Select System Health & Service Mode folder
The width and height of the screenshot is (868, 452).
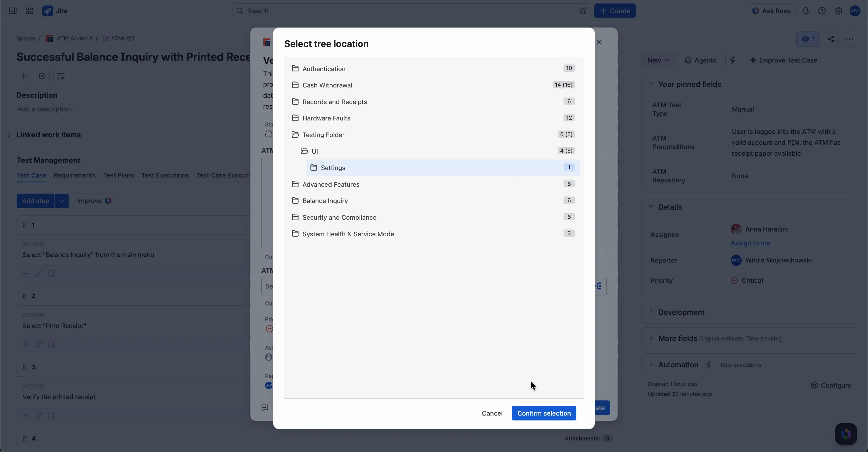point(433,234)
